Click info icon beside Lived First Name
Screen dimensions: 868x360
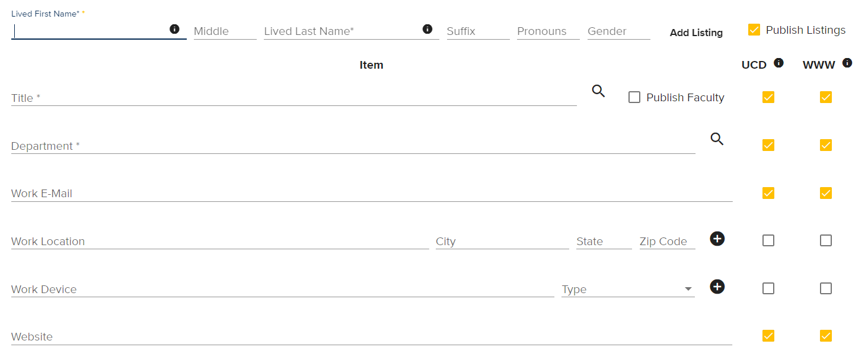click(174, 29)
